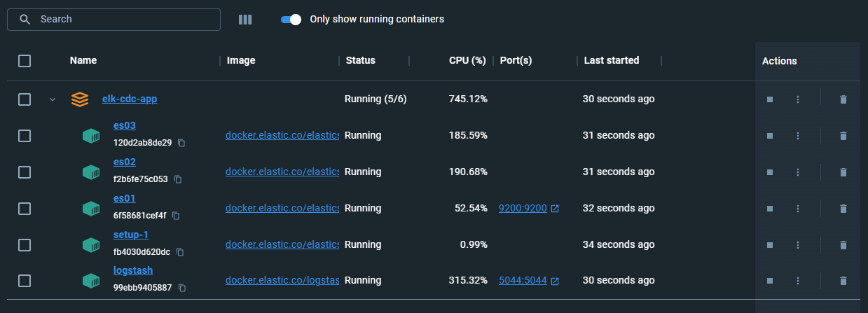This screenshot has width=868, height=313.
Task: Stop the es01 container
Action: (769, 209)
